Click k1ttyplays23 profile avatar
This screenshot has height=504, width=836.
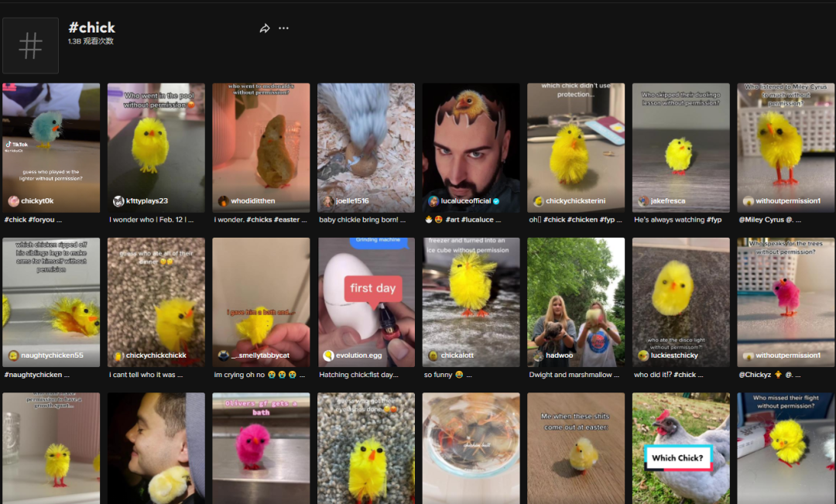(118, 201)
